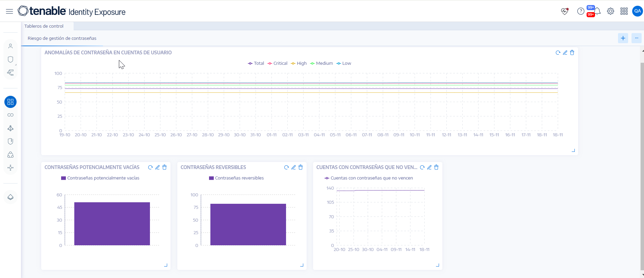Image resolution: width=644 pixels, height=278 pixels.
Task: Toggle the Total series in legend
Action: 256,63
